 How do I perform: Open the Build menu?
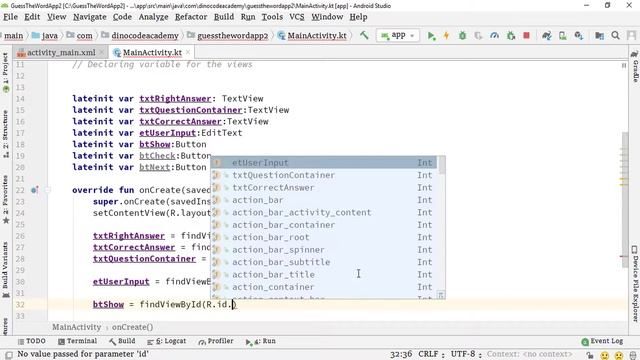point(224,17)
